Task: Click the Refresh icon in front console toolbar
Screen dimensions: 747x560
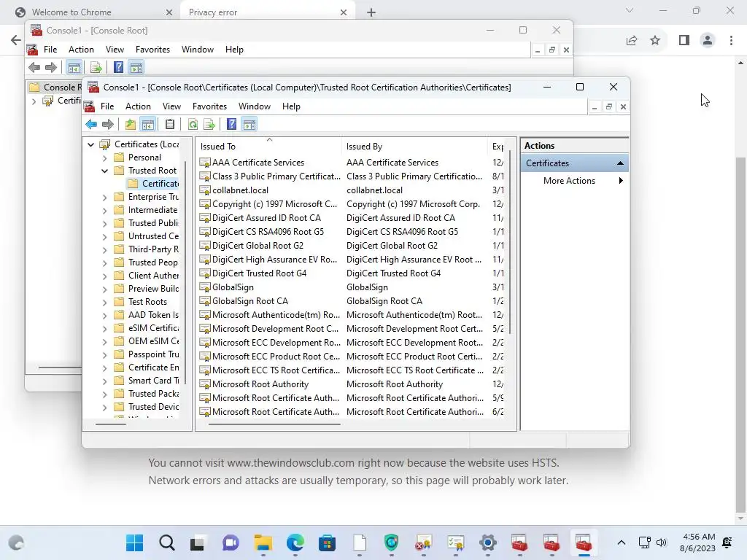Action: [193, 125]
